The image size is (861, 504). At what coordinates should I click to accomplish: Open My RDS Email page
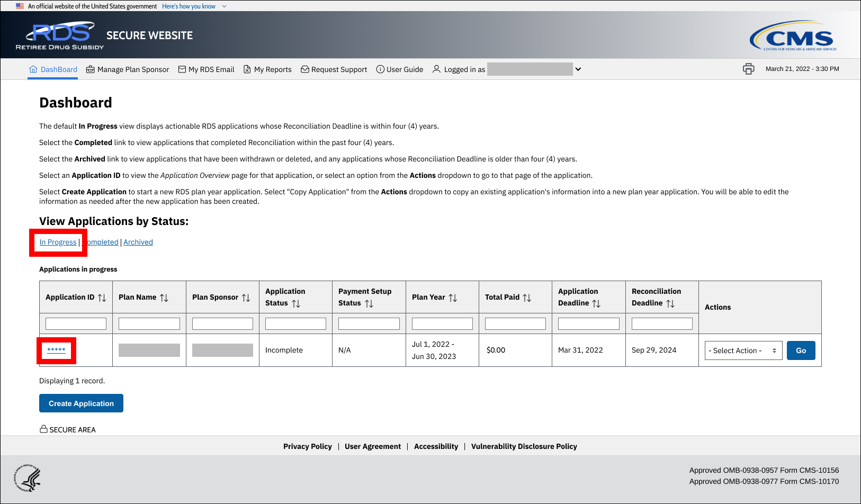point(206,69)
